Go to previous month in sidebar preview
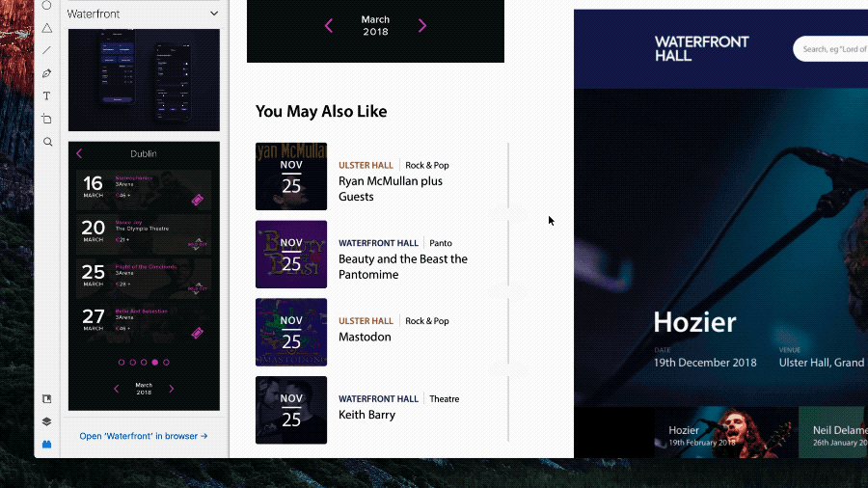 coord(117,389)
